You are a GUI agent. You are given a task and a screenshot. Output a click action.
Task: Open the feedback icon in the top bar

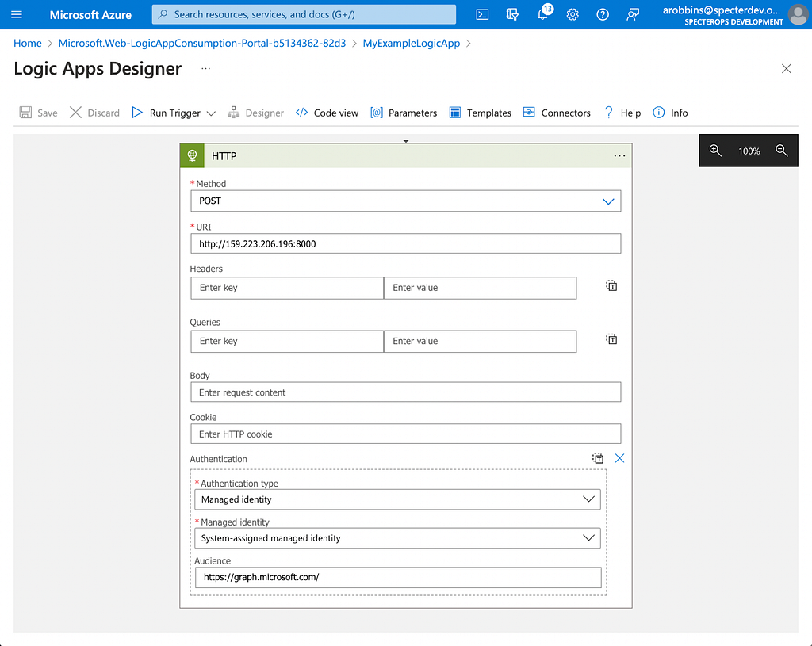[x=632, y=14]
